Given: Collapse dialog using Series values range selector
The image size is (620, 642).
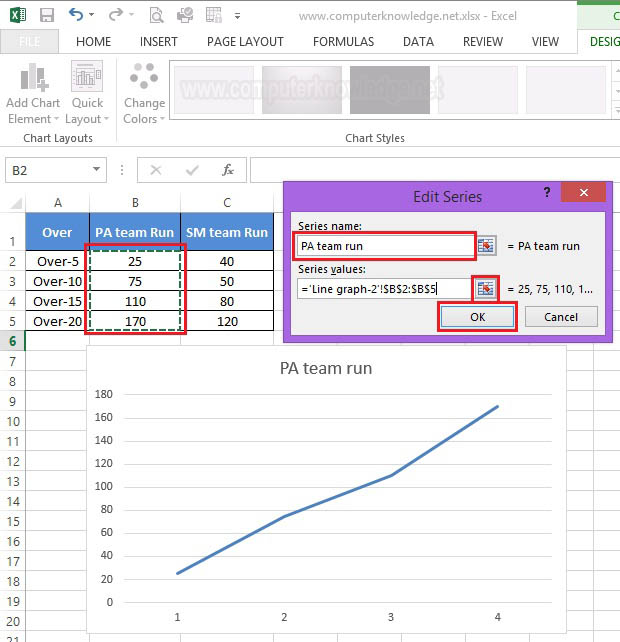Looking at the screenshot, I should (x=486, y=289).
